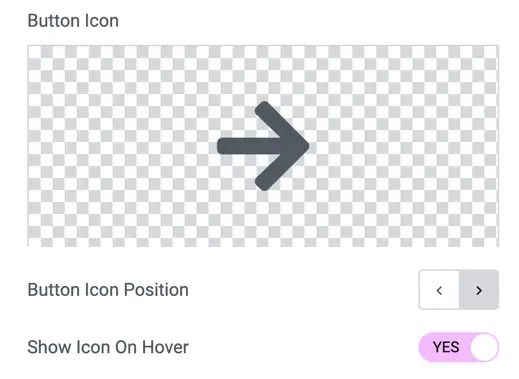The image size is (519, 379).
Task: Toggle the Show Icon On Hover switch
Action: (459, 347)
